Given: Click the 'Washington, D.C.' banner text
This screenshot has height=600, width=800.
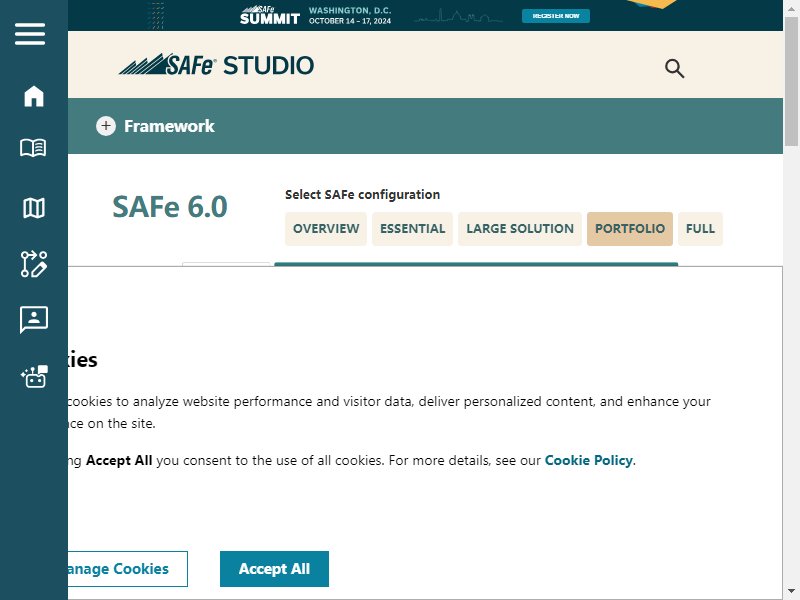Looking at the screenshot, I should click(350, 10).
